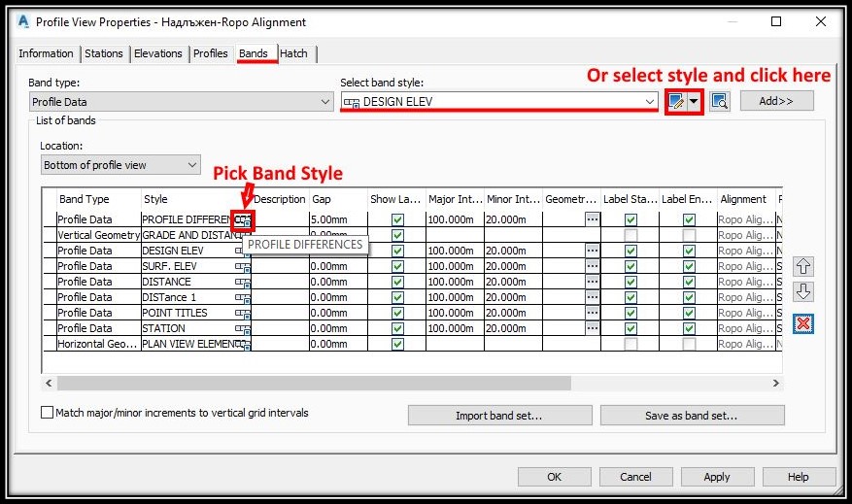The height and width of the screenshot is (504, 852).
Task: Click the pick band style from drawing icon
Action: (720, 102)
